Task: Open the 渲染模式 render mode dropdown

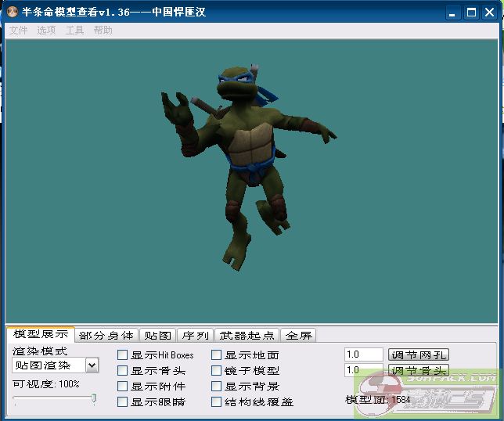Action: 92,365
